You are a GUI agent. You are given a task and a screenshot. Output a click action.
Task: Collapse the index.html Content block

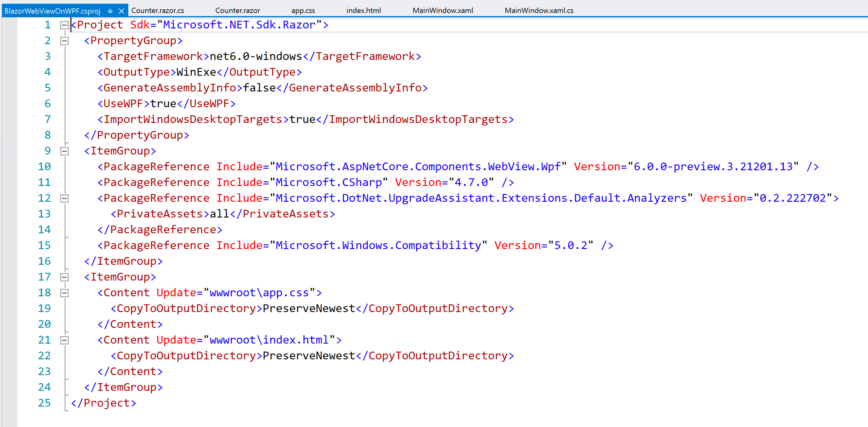click(64, 340)
